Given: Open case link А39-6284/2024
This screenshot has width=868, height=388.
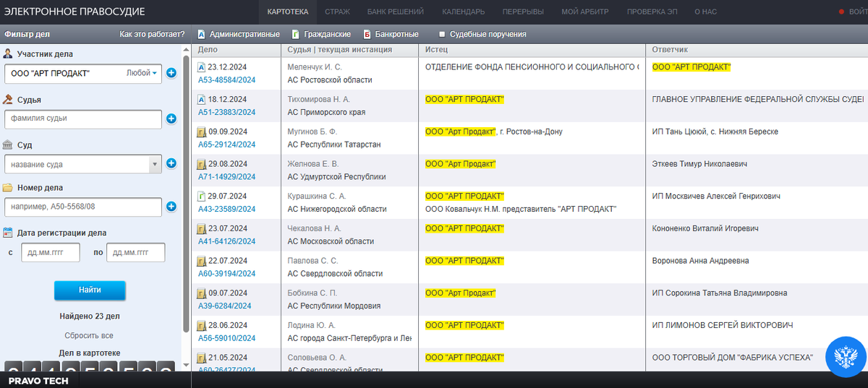Looking at the screenshot, I should (225, 306).
